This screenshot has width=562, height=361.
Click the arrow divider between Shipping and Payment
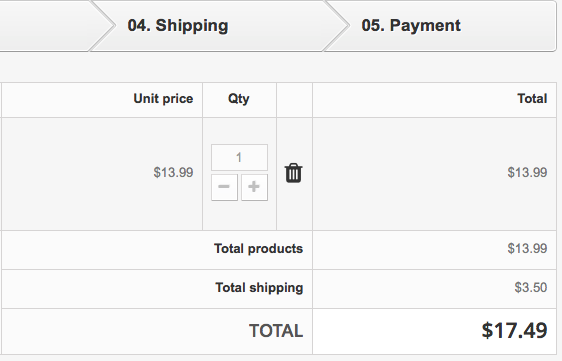pos(336,26)
